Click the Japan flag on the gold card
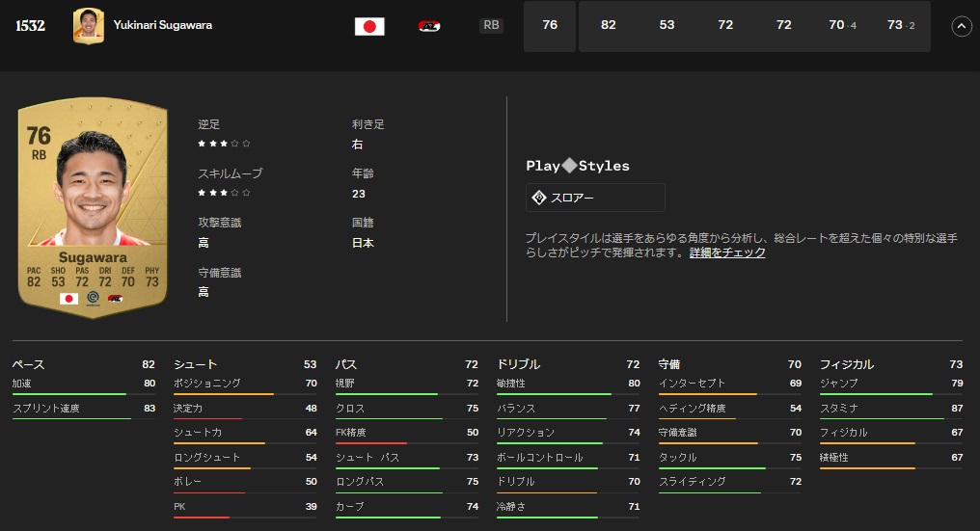 [68, 299]
